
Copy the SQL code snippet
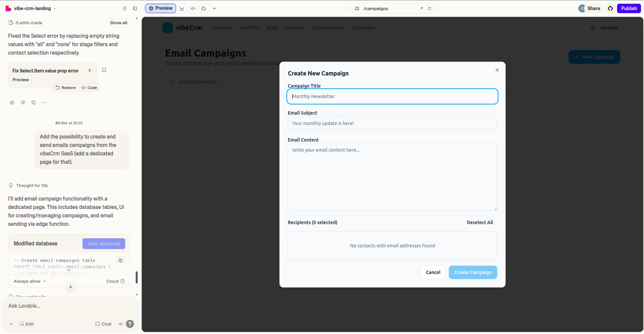coord(121,261)
